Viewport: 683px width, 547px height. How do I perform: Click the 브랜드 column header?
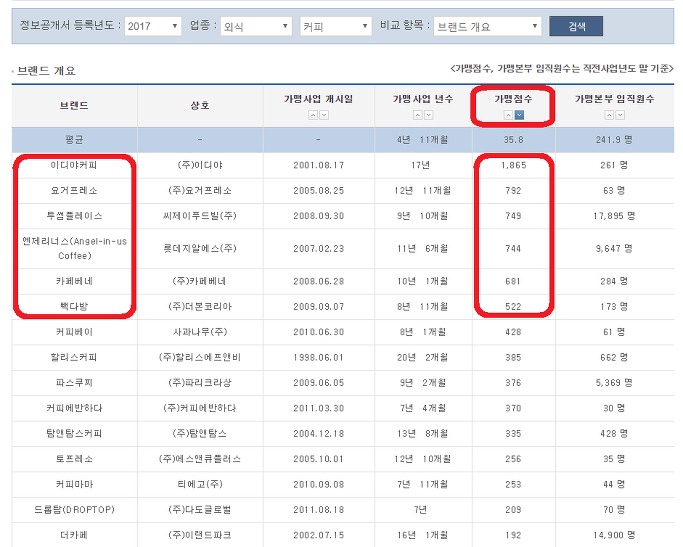click(x=74, y=105)
